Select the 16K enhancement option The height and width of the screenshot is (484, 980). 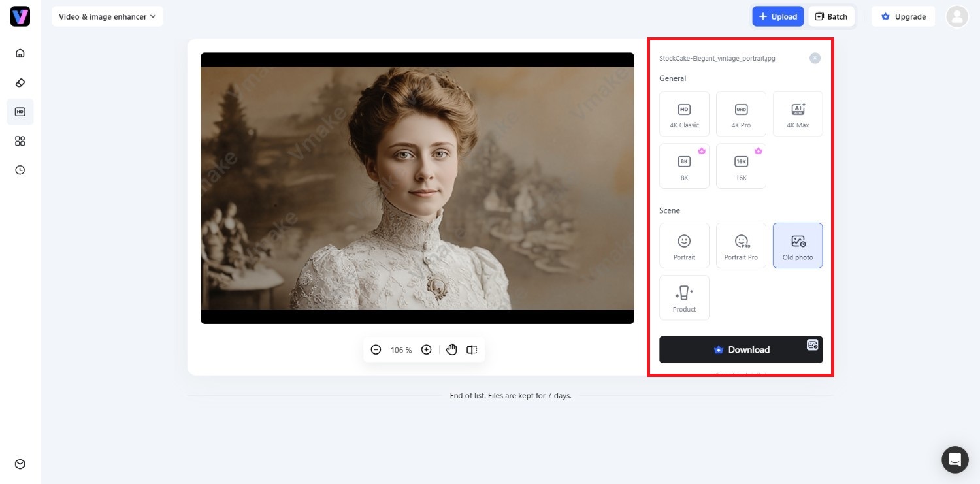pos(741,166)
